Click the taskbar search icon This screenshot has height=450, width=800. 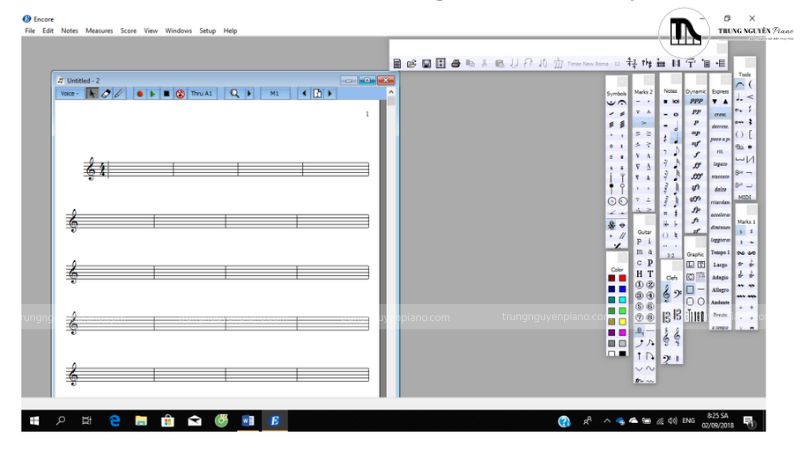click(61, 420)
